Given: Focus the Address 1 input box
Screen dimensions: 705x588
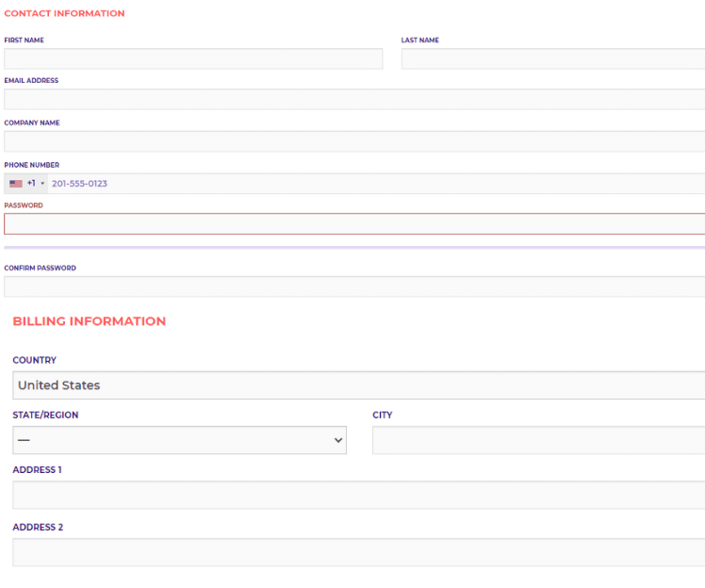Looking at the screenshot, I should 358,495.
